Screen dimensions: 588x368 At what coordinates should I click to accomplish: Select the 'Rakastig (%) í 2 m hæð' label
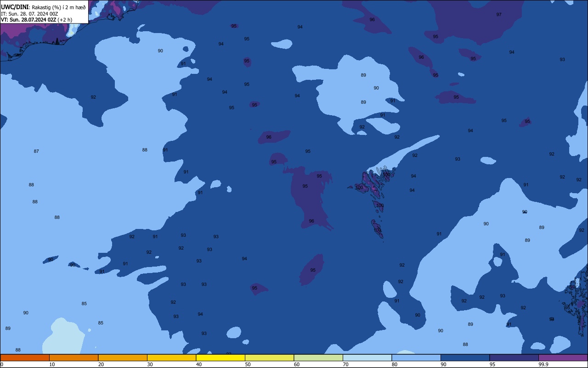(58, 7)
